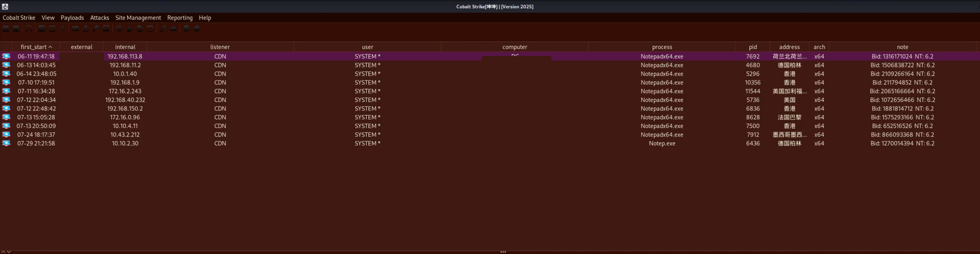
Task: Click the Notep.exe process cell
Action: tap(662, 143)
